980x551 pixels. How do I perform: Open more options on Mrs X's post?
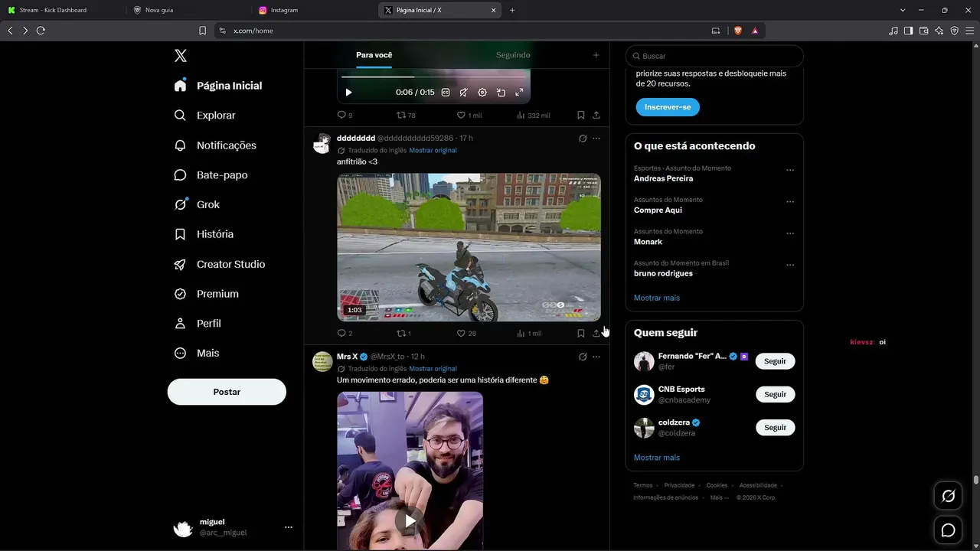596,357
